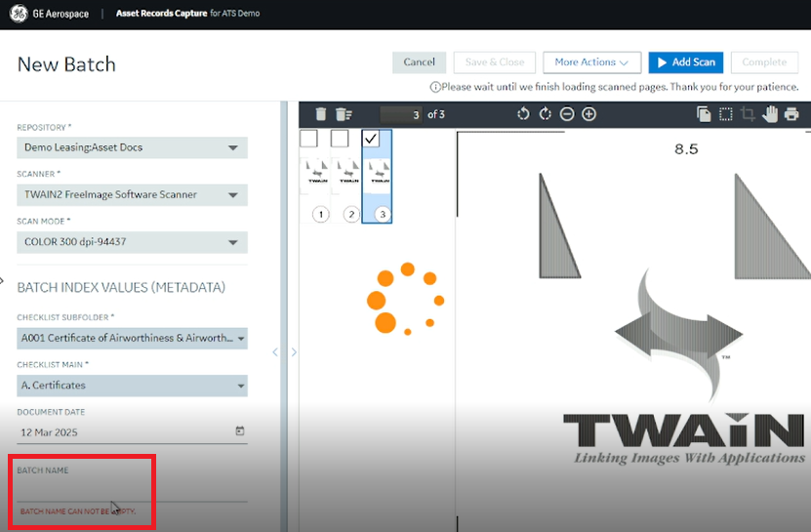Click the Batch Name input field
Image resolution: width=811 pixels, height=532 pixels.
132,491
